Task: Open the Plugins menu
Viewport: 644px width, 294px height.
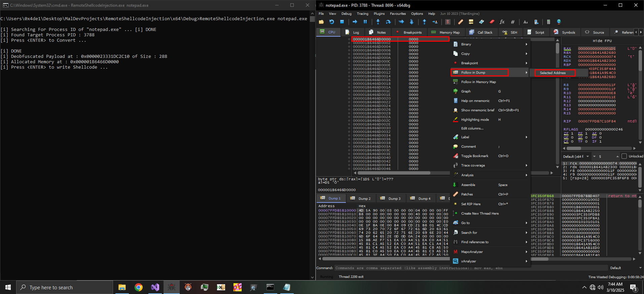Action: click(379, 14)
